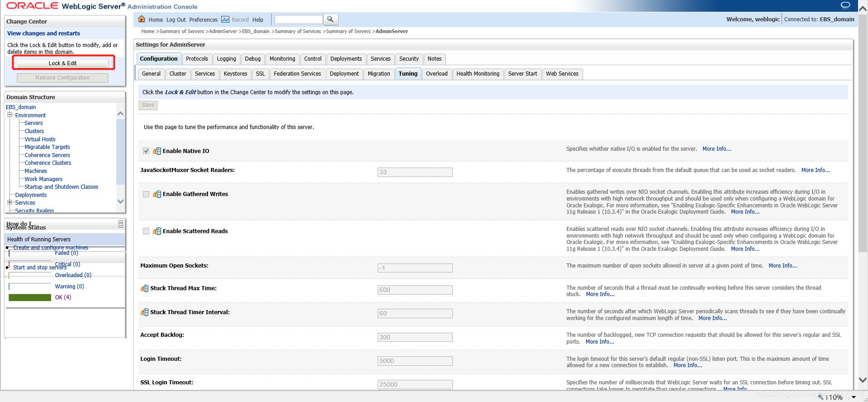Click the icon beside Enable Scattered Reads
The height and width of the screenshot is (402, 868).
click(x=157, y=231)
